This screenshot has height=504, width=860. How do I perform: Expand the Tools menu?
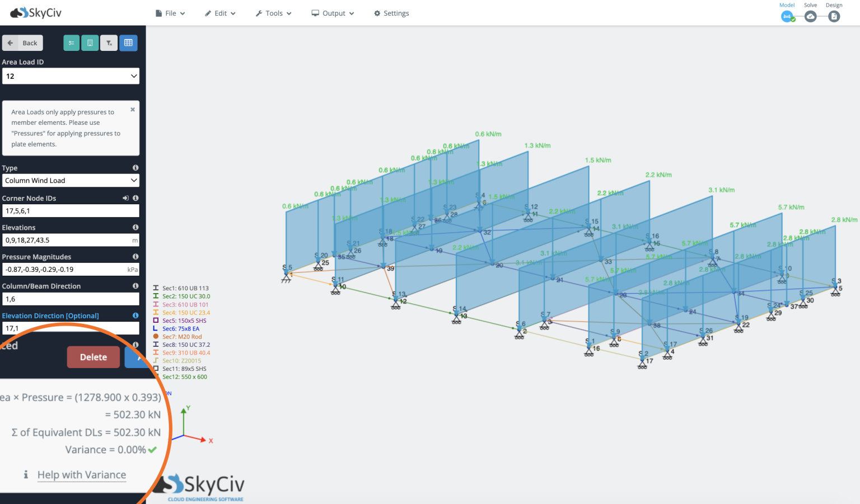click(x=273, y=13)
